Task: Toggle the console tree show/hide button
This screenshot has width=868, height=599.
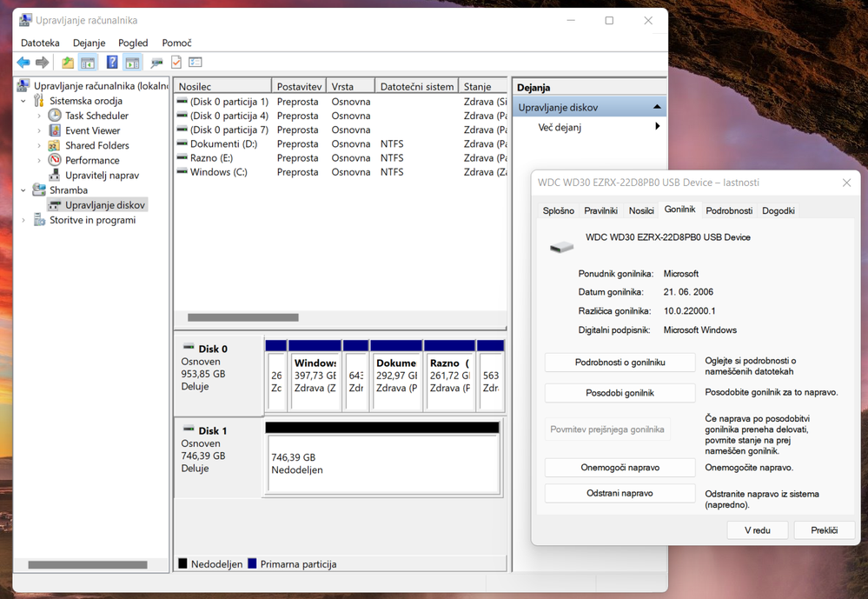Action: [x=88, y=63]
